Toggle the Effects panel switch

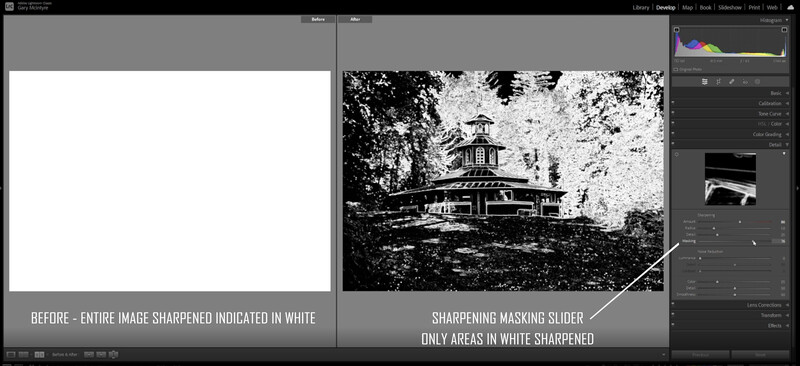(673, 325)
